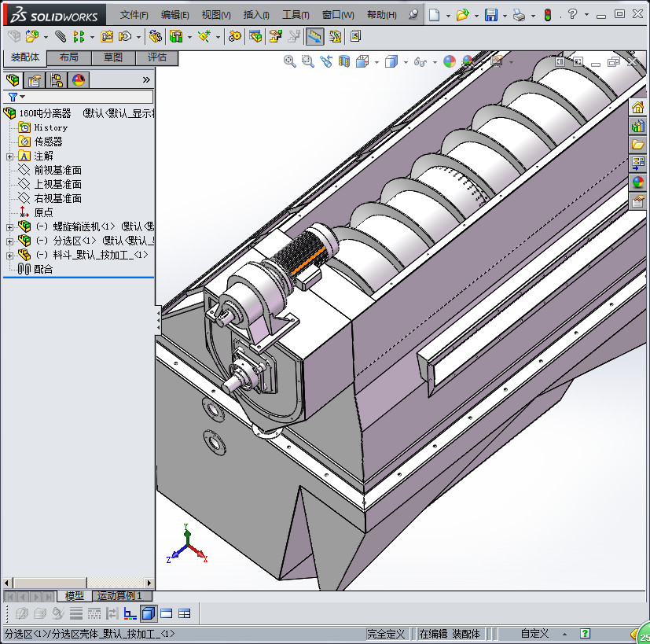This screenshot has width=650, height=644.
Task: Click the Zoom to Area icon
Action: point(307,61)
